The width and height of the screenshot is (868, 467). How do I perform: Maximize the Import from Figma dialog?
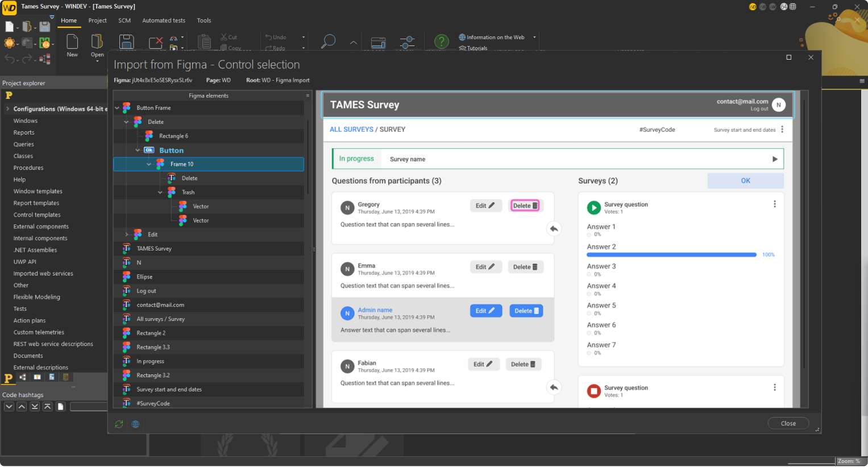point(788,57)
